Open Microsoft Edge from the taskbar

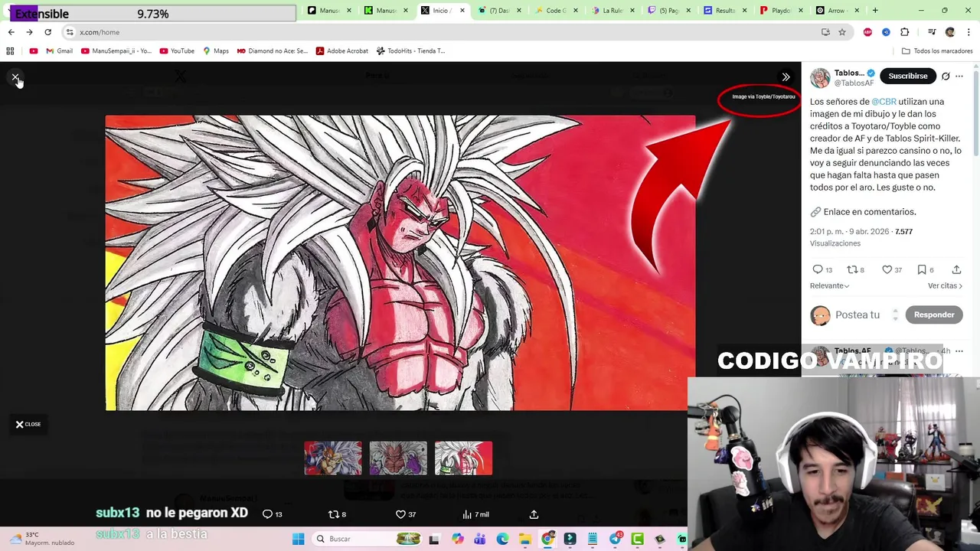[502, 539]
